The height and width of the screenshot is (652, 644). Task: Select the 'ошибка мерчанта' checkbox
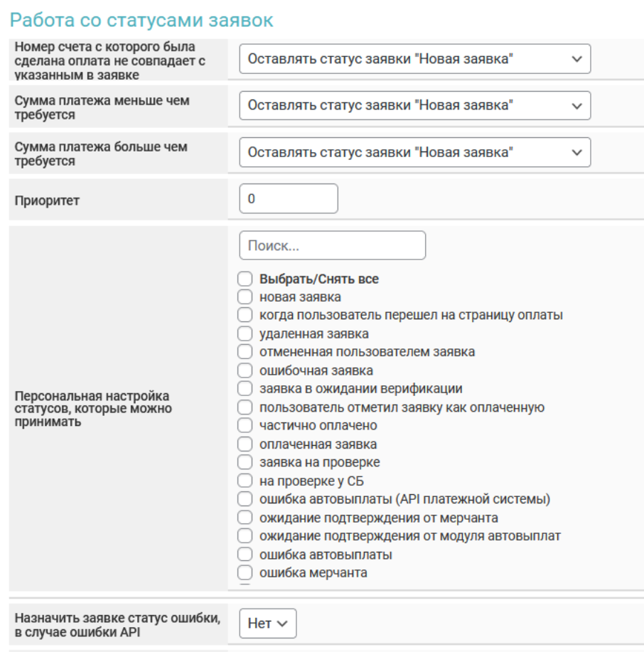pos(245,572)
